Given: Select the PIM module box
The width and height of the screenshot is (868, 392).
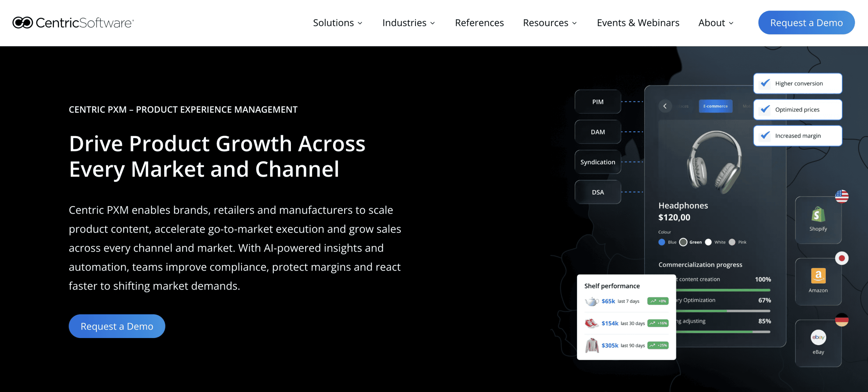Looking at the screenshot, I should (x=598, y=101).
